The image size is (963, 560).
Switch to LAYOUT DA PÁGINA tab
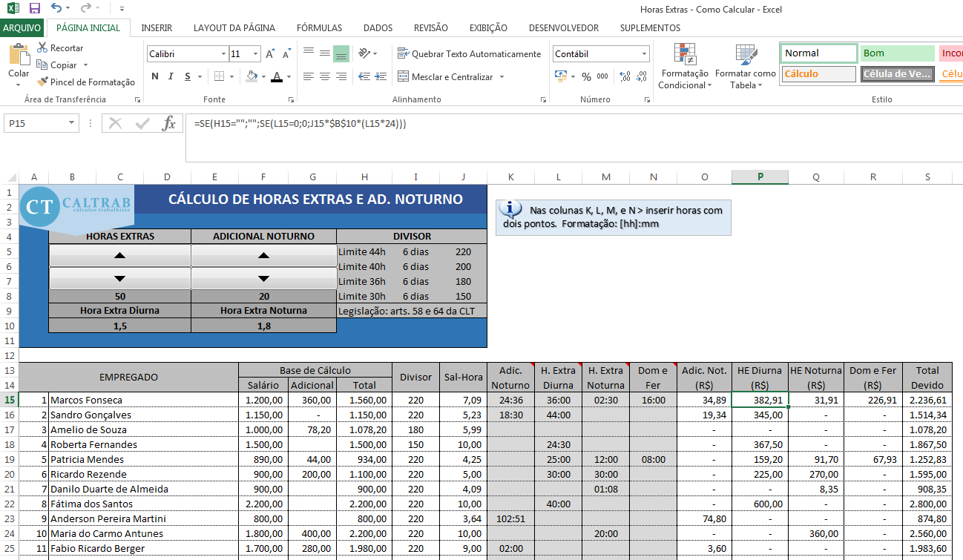click(x=234, y=28)
